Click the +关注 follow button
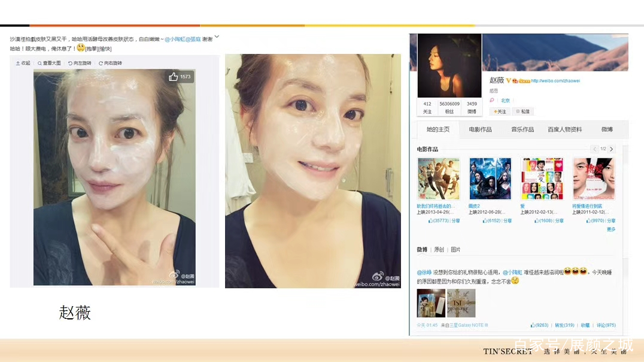Image resolution: width=644 pixels, height=362 pixels. click(x=500, y=111)
